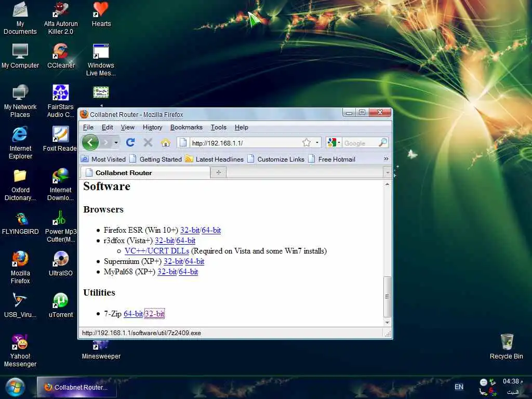Screen dimensions: 532x399
Task: Select the Internet Explorer desktop icon
Action: tap(20, 142)
